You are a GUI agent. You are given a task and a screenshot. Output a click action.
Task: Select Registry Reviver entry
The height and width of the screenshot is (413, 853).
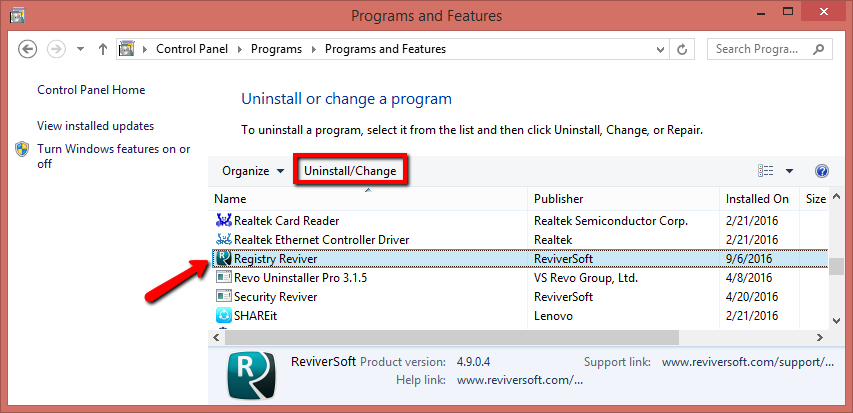click(x=275, y=259)
